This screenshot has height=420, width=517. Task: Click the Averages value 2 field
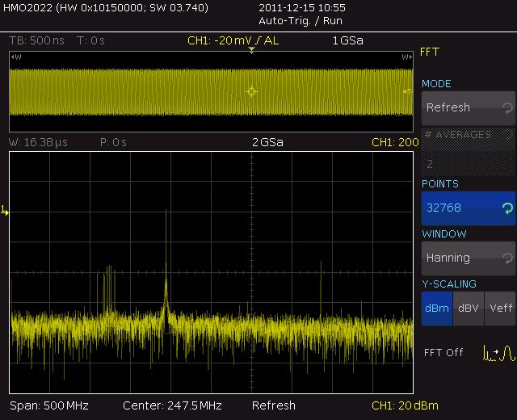pyautogui.click(x=469, y=164)
